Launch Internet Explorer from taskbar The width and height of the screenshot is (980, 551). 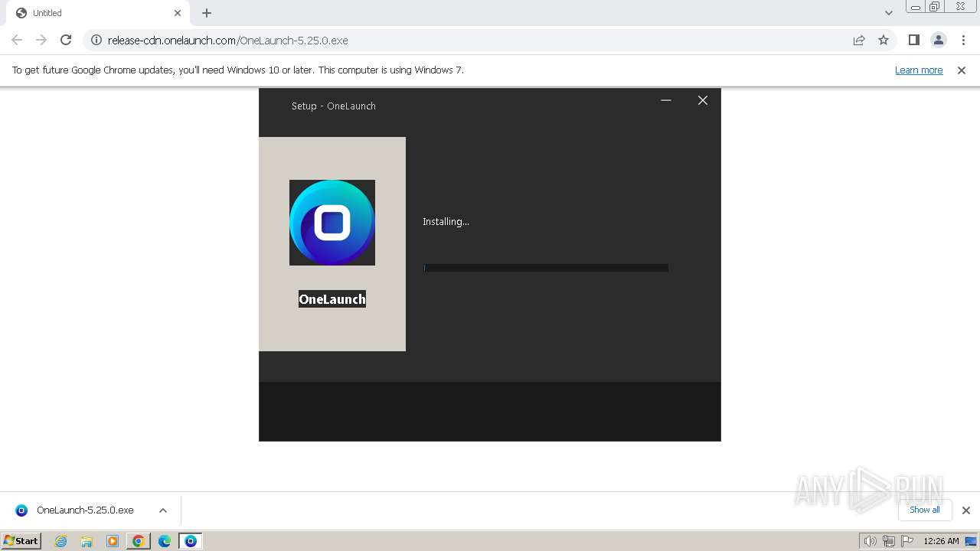pyautogui.click(x=60, y=541)
